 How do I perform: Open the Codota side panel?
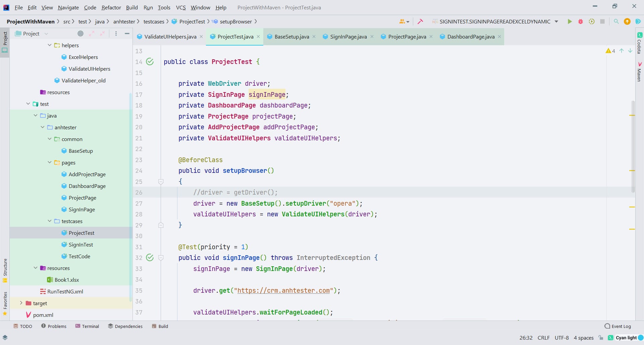click(640, 43)
